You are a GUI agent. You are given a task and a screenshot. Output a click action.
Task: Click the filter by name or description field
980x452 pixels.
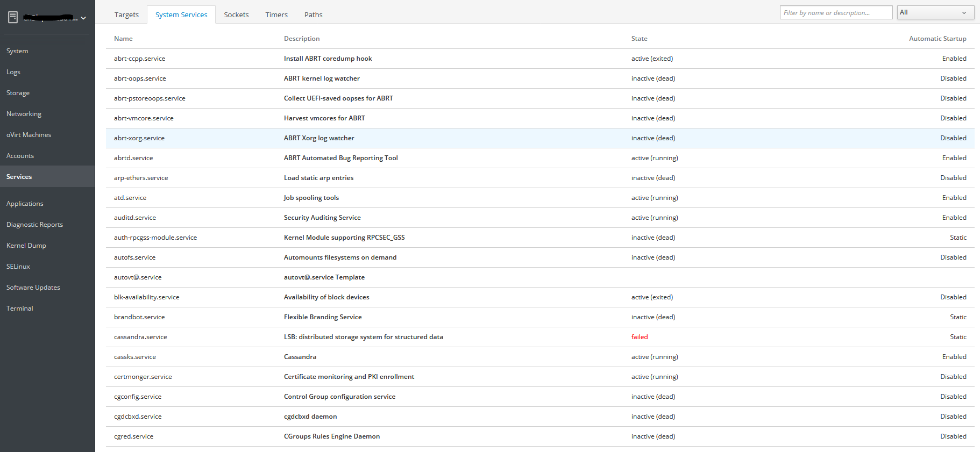[x=835, y=12]
